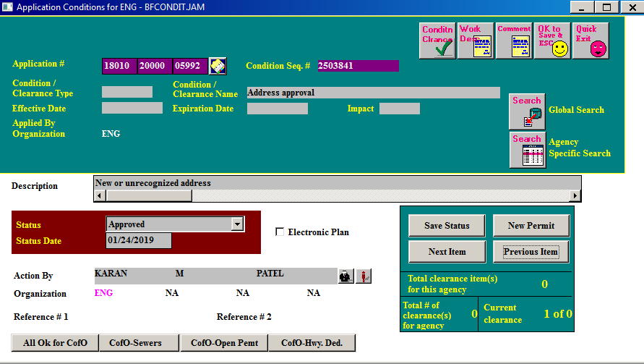Click the Action By last name PATEL
Screen dimensions: 644x364
click(270, 274)
